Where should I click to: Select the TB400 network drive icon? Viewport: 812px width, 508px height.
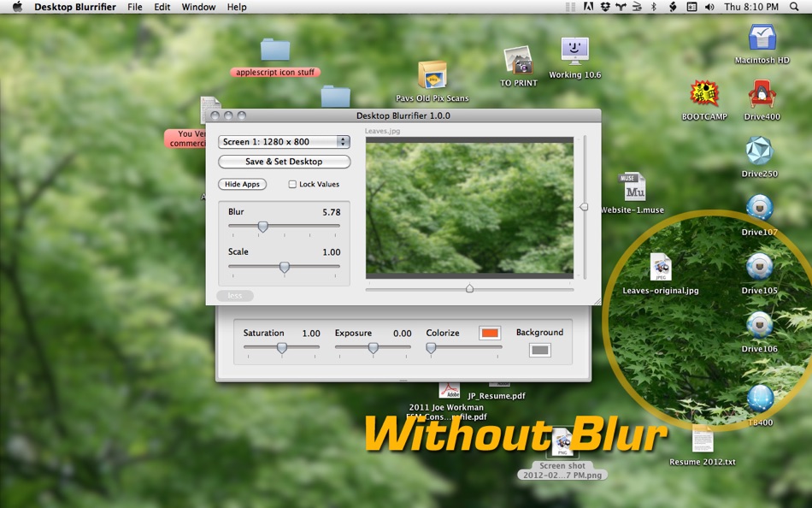pos(760,399)
